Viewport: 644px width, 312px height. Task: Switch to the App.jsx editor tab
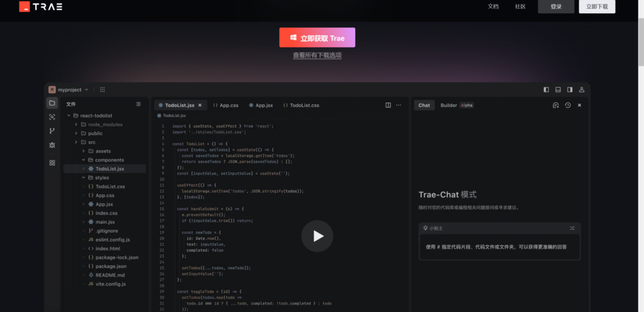[261, 105]
